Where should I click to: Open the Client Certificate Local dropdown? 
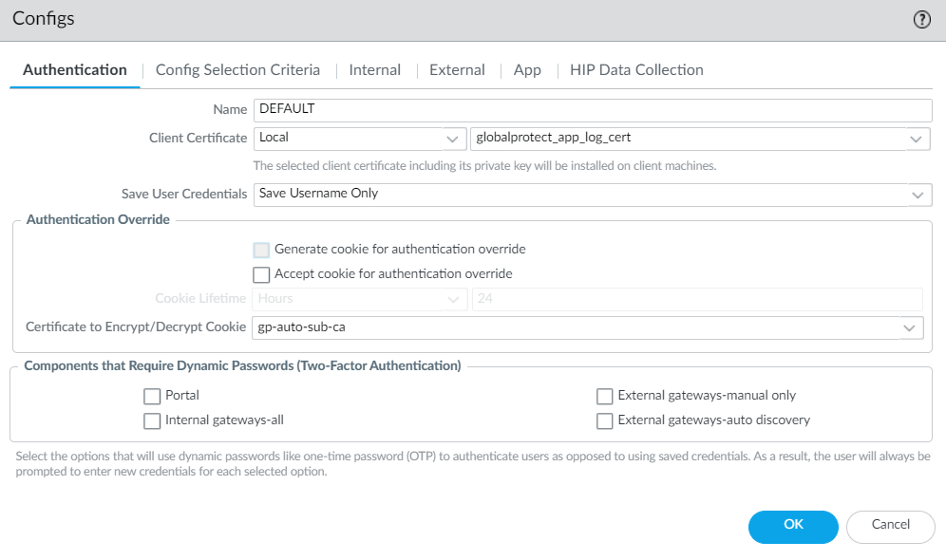[x=360, y=139]
